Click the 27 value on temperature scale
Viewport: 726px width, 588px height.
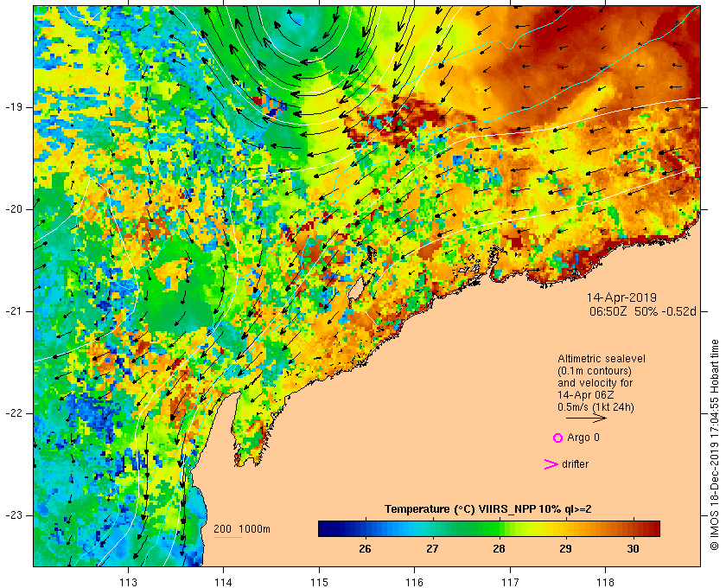[432, 549]
